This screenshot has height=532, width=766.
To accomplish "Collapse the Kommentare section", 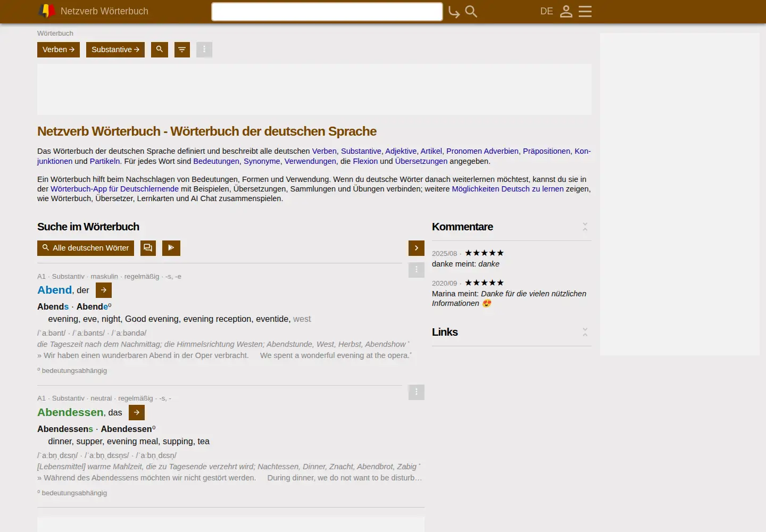I will (585, 227).
